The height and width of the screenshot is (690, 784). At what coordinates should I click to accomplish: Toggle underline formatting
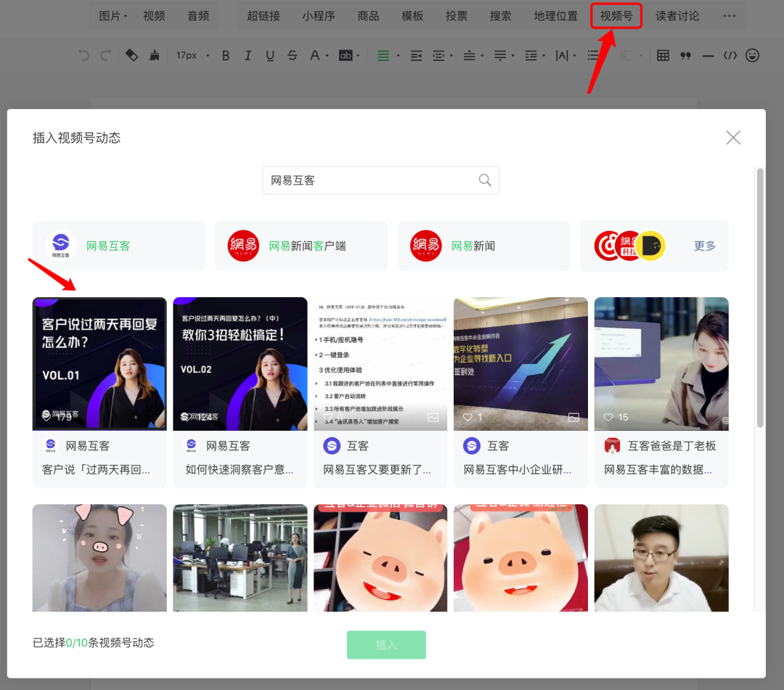[x=270, y=55]
